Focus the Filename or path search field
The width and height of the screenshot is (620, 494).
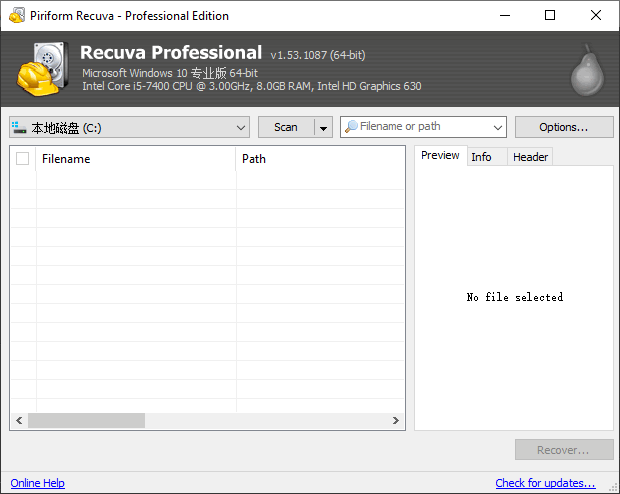click(x=423, y=127)
